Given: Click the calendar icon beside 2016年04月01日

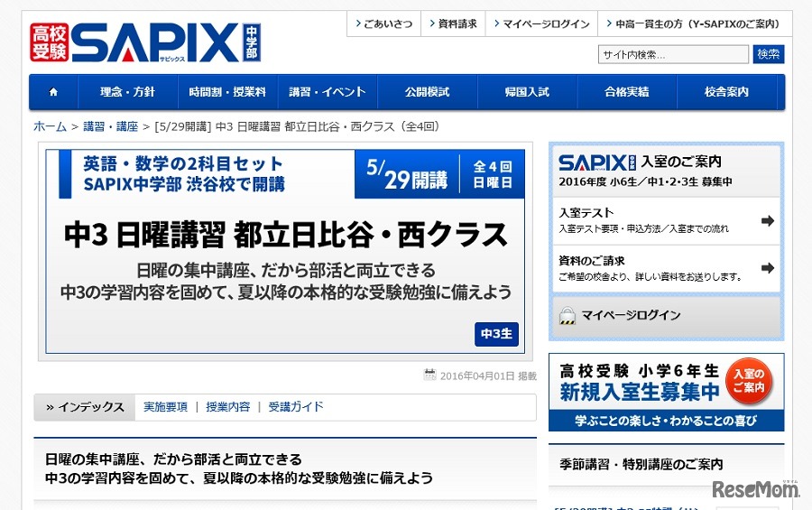Looking at the screenshot, I should [429, 375].
